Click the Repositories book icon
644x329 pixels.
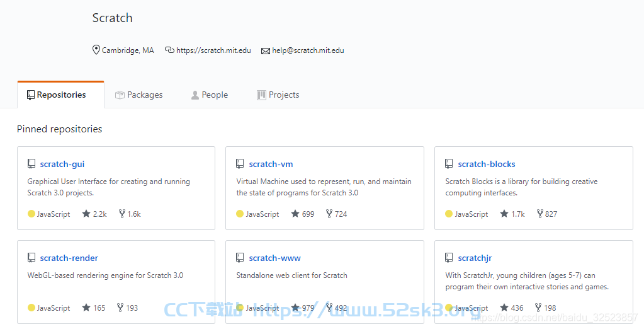pyautogui.click(x=31, y=95)
